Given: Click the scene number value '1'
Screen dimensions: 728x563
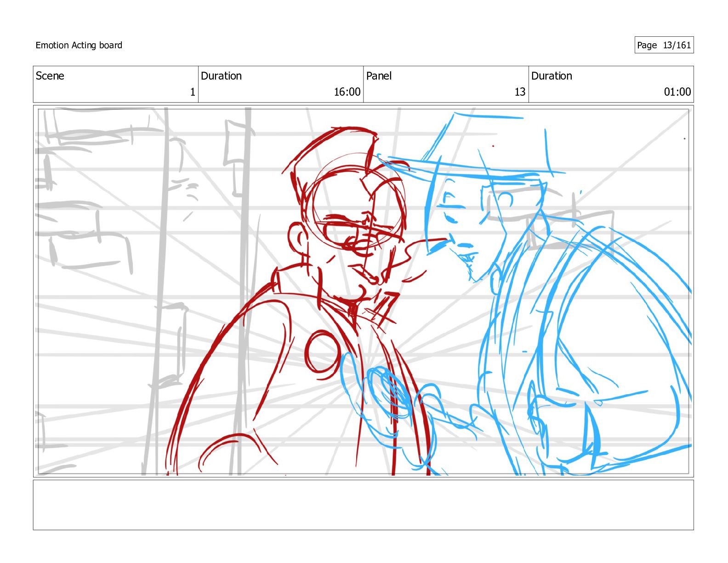Looking at the screenshot, I should tap(193, 92).
